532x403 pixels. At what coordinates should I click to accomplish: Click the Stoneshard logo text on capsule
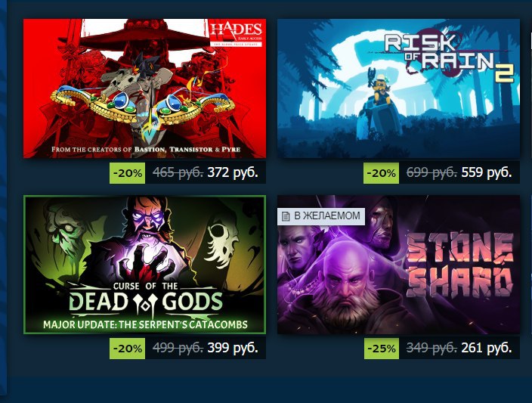[x=460, y=265]
